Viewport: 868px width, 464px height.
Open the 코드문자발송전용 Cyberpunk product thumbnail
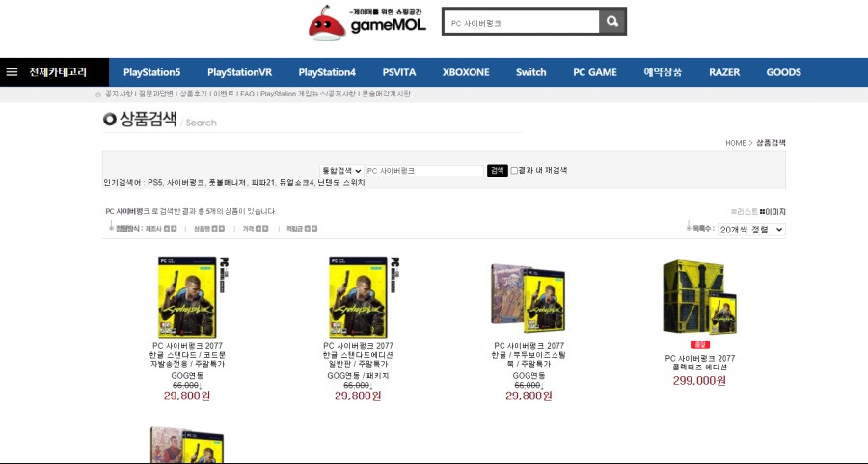point(193,297)
